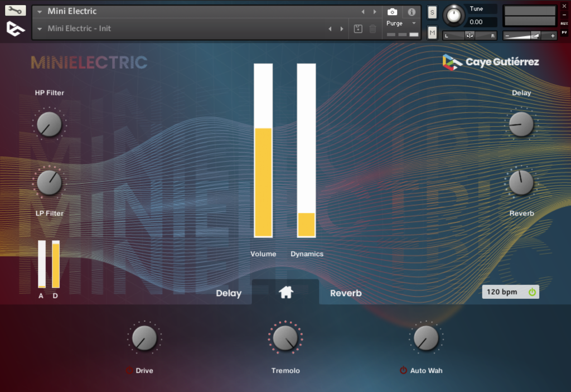This screenshot has height=392, width=571.
Task: Click the Decay (D) envelope slider
Action: coord(56,264)
